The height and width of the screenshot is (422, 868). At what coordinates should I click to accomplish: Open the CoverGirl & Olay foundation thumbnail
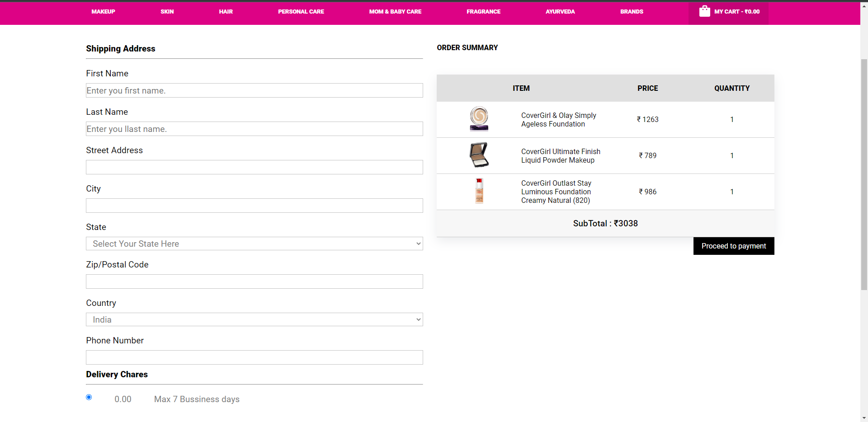tap(479, 119)
